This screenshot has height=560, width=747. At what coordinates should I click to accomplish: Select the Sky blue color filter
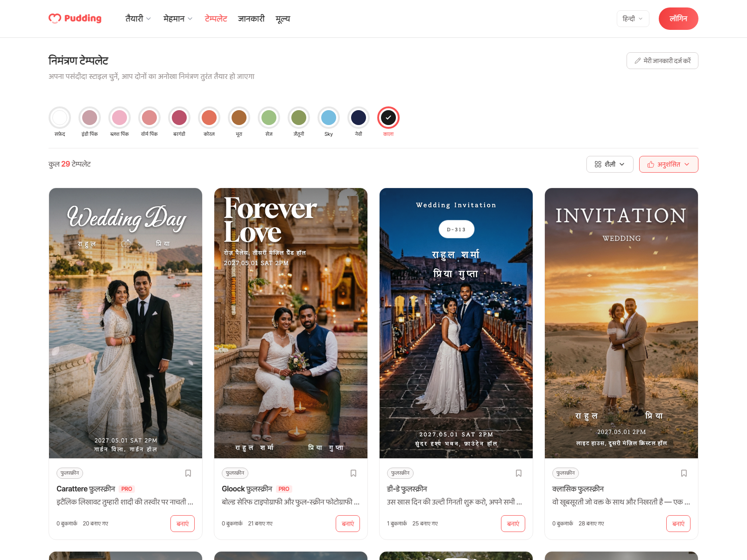pyautogui.click(x=329, y=118)
